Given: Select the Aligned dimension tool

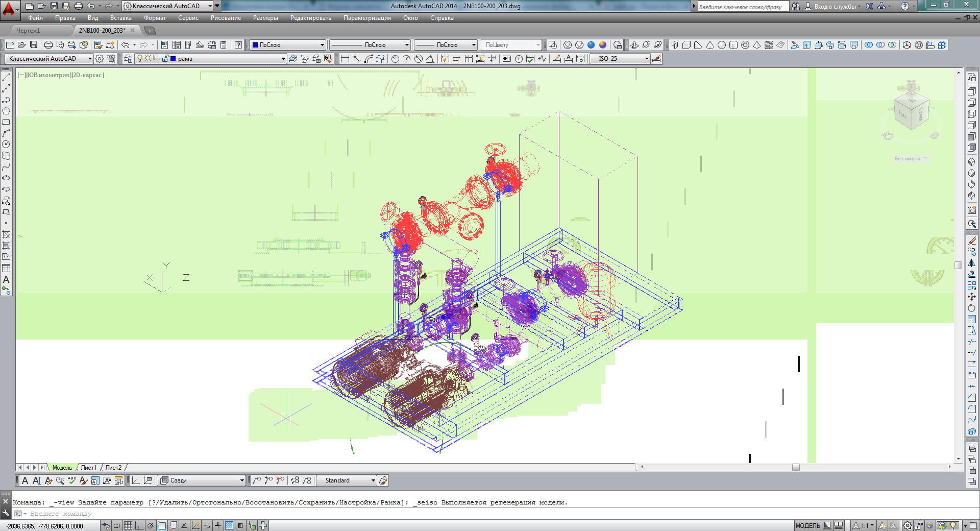Looking at the screenshot, I should click(357, 59).
